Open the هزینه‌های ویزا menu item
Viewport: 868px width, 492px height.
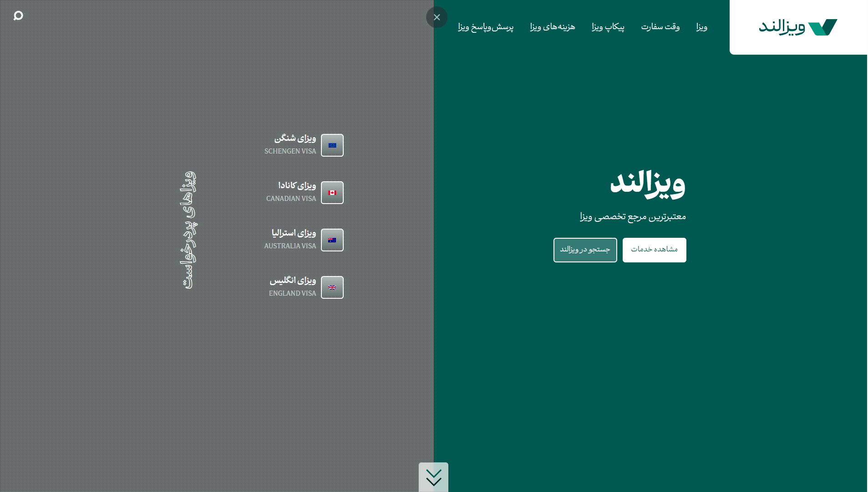click(552, 27)
